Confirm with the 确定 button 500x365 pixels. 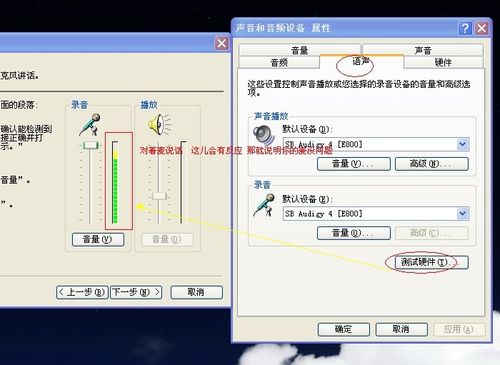click(344, 329)
